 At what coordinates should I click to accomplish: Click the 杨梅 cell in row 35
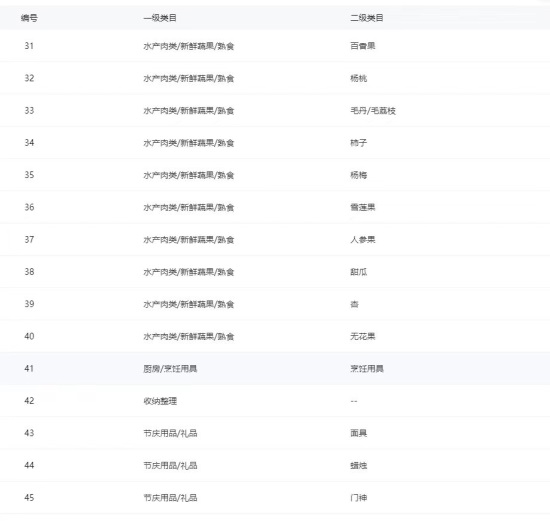pyautogui.click(x=358, y=175)
